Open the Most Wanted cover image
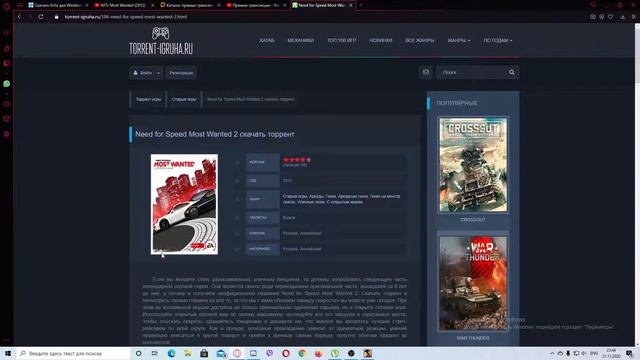 (184, 204)
